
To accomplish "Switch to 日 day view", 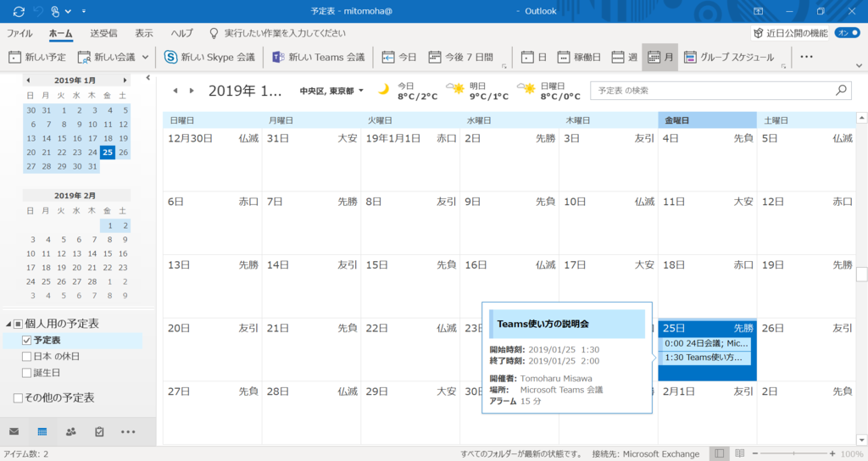I will coord(534,57).
